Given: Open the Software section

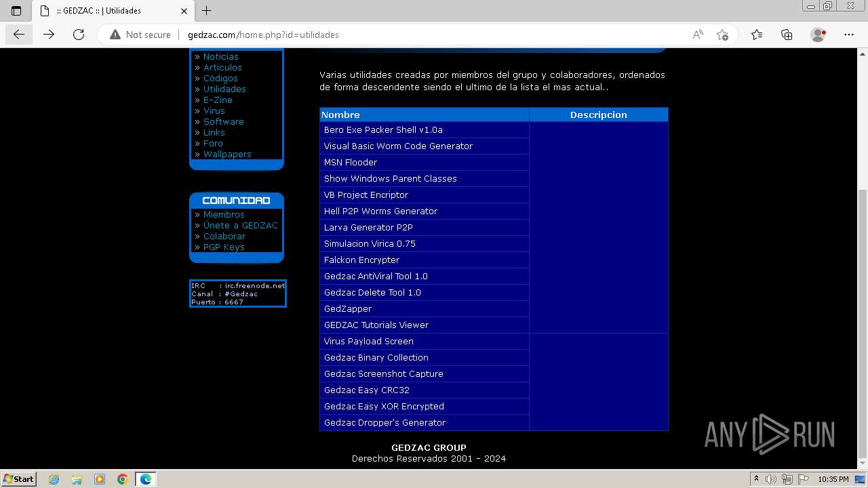Looking at the screenshot, I should pos(223,121).
